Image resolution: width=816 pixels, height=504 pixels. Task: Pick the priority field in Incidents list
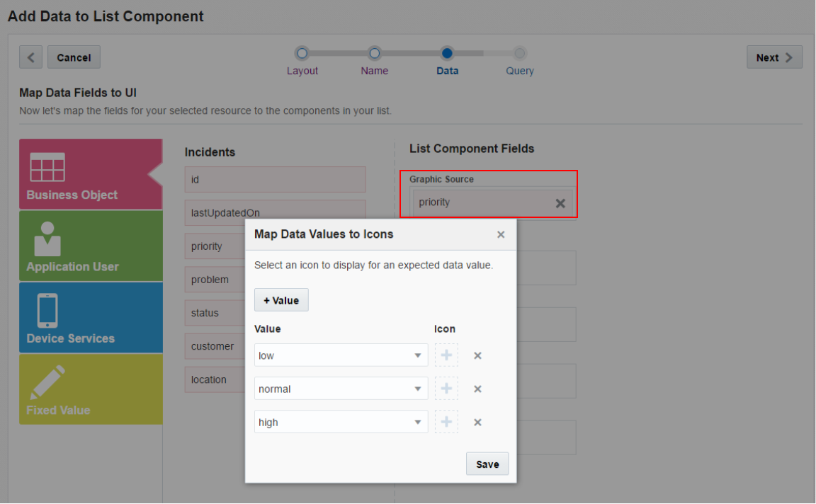pos(215,246)
